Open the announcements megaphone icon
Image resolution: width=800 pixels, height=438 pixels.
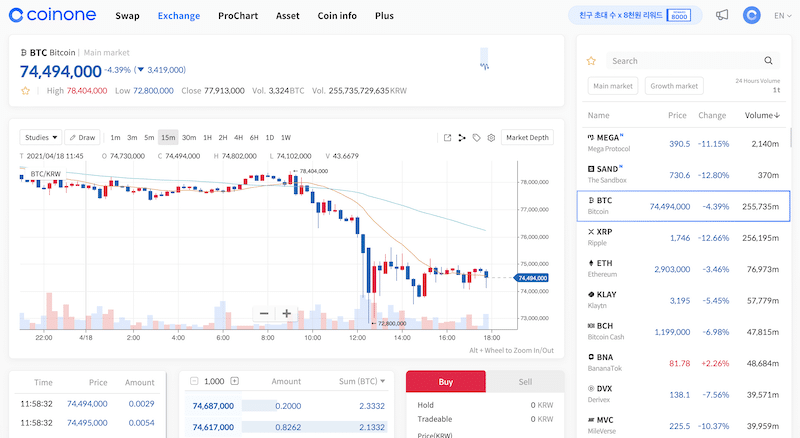tap(722, 15)
